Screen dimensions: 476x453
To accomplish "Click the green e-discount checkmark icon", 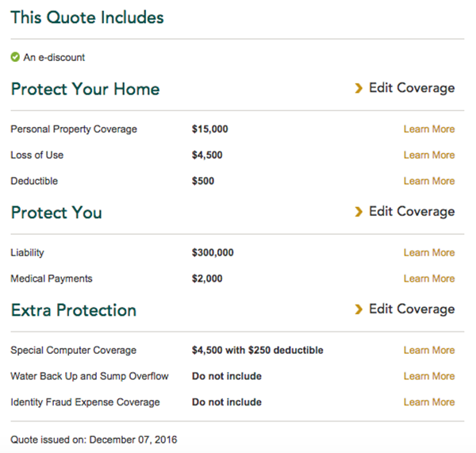I will [x=15, y=57].
